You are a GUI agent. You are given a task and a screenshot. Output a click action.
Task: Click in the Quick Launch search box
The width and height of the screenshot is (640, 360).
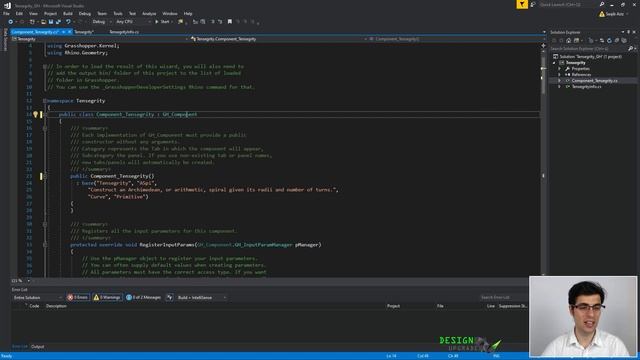[x=568, y=4]
